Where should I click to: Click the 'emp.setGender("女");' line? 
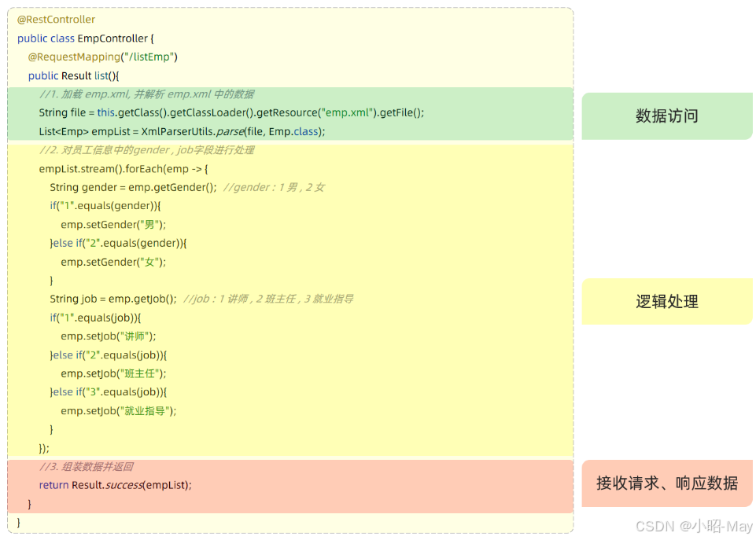coord(113,262)
